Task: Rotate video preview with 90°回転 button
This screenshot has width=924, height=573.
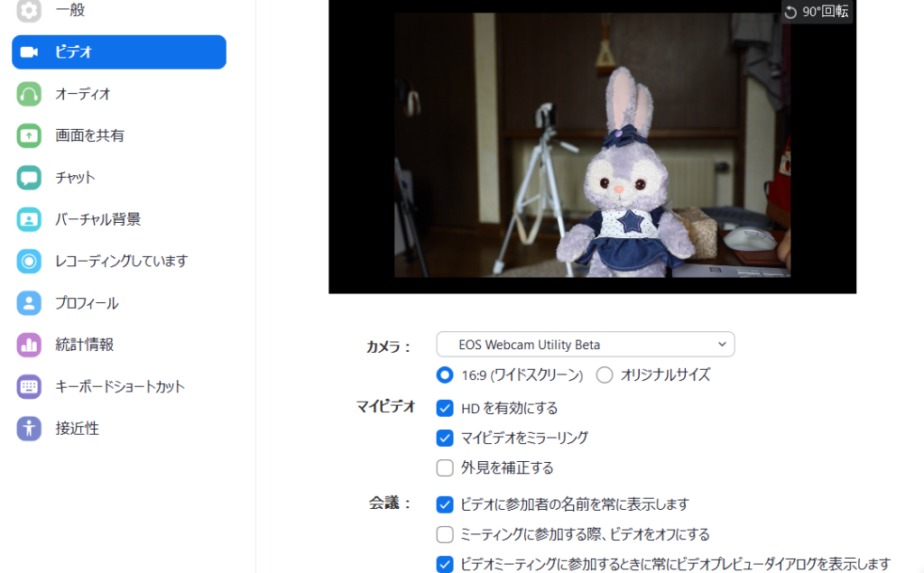Action: click(x=817, y=11)
